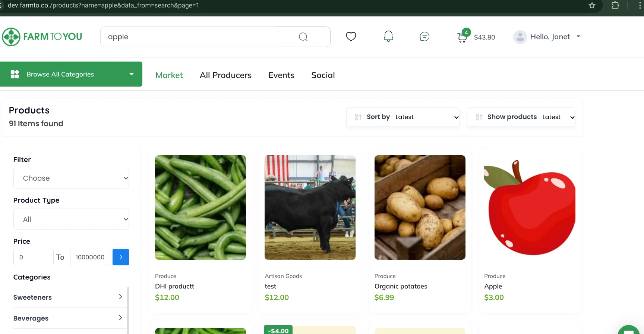Bookmark this page with the star icon
This screenshot has width=644, height=334.
coord(592,5)
